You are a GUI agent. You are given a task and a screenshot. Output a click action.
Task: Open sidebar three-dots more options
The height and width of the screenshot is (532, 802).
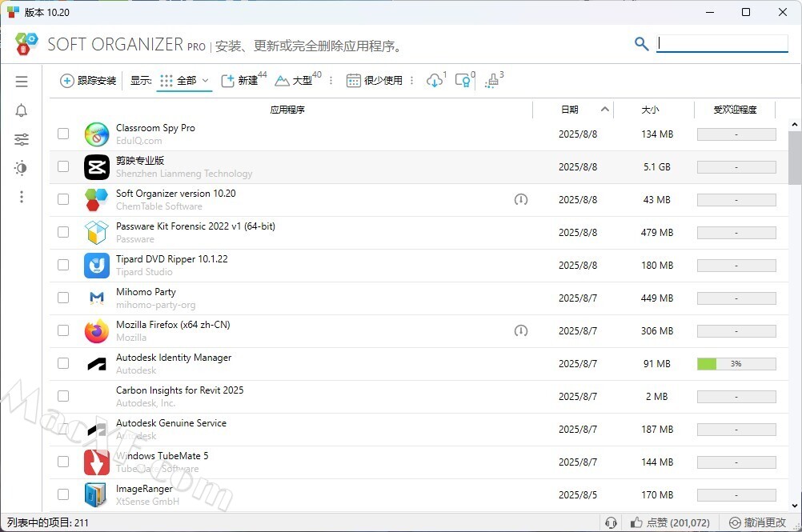click(22, 197)
